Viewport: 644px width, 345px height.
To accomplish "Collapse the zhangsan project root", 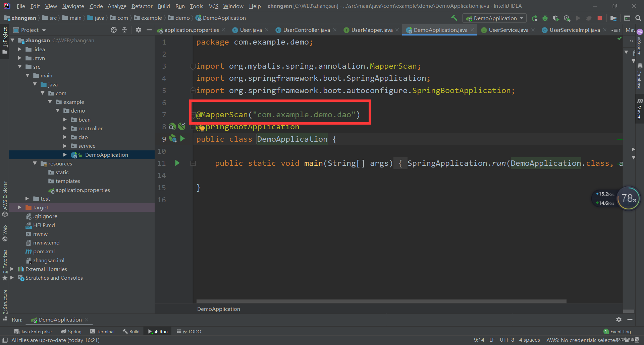I will pos(12,40).
